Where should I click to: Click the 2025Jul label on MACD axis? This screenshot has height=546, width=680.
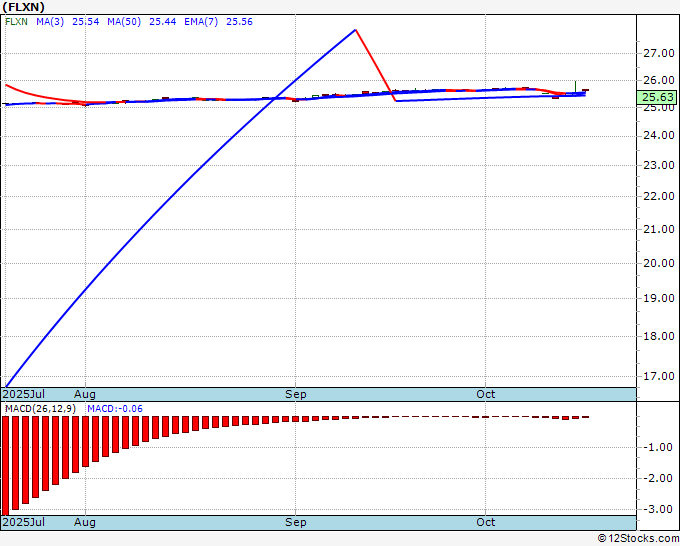pos(23,522)
